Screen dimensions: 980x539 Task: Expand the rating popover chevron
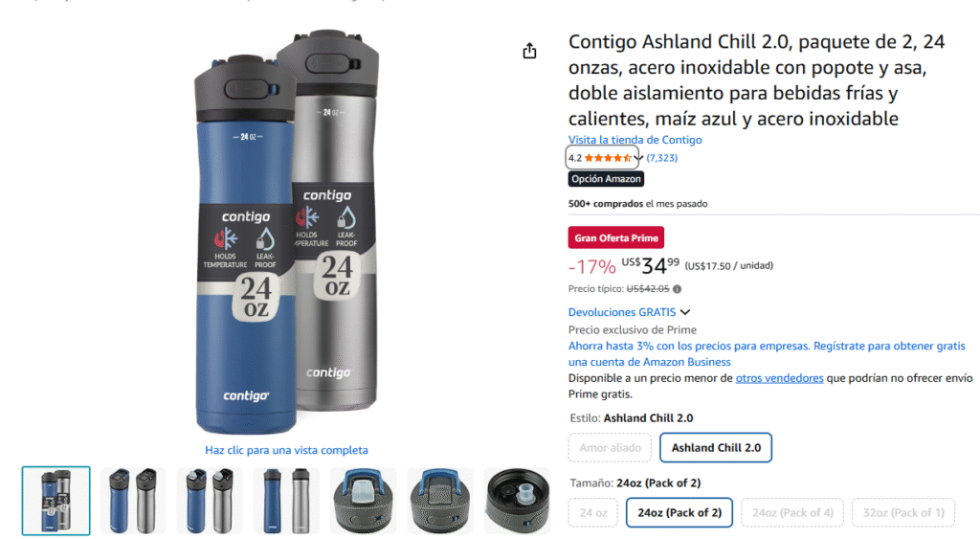(x=638, y=158)
